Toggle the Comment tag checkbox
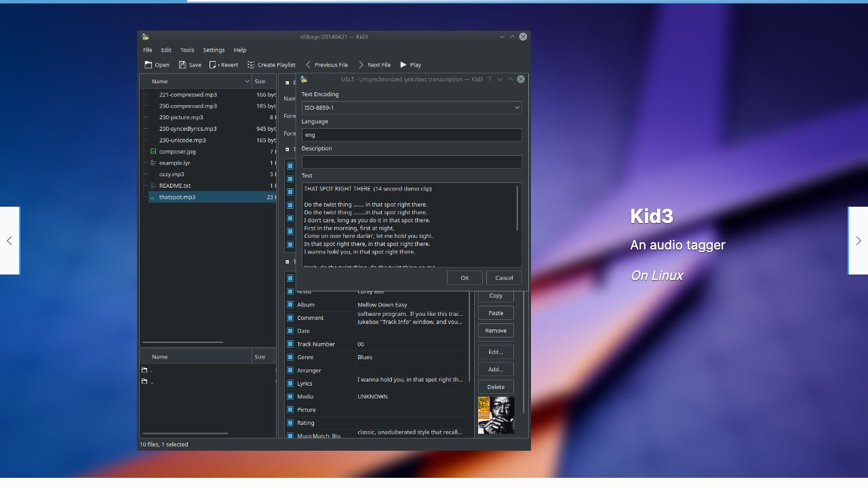The image size is (868, 488). click(290, 318)
